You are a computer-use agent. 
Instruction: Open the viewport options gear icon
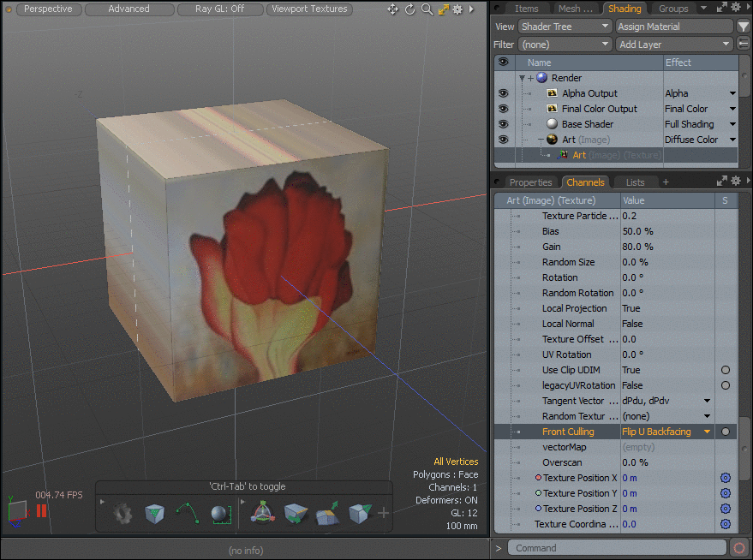pyautogui.click(x=458, y=9)
